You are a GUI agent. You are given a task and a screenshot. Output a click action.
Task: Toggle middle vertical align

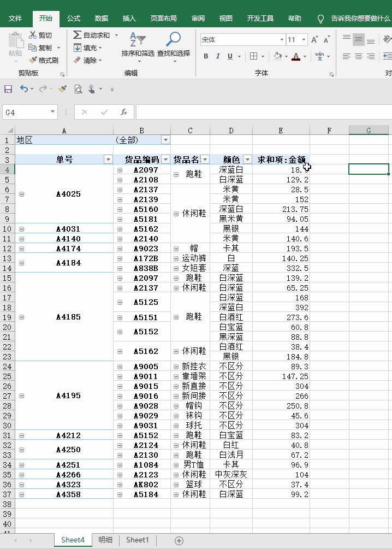click(x=358, y=39)
